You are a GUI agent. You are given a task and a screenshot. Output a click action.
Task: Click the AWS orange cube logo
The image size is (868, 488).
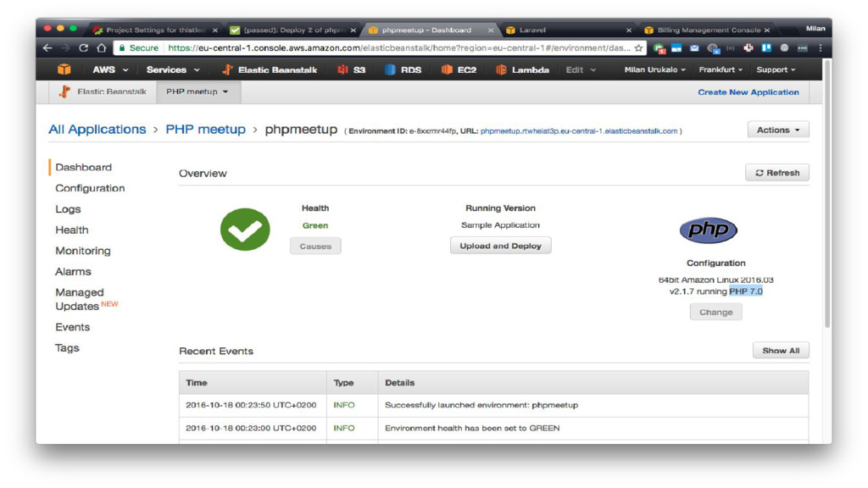(x=64, y=69)
